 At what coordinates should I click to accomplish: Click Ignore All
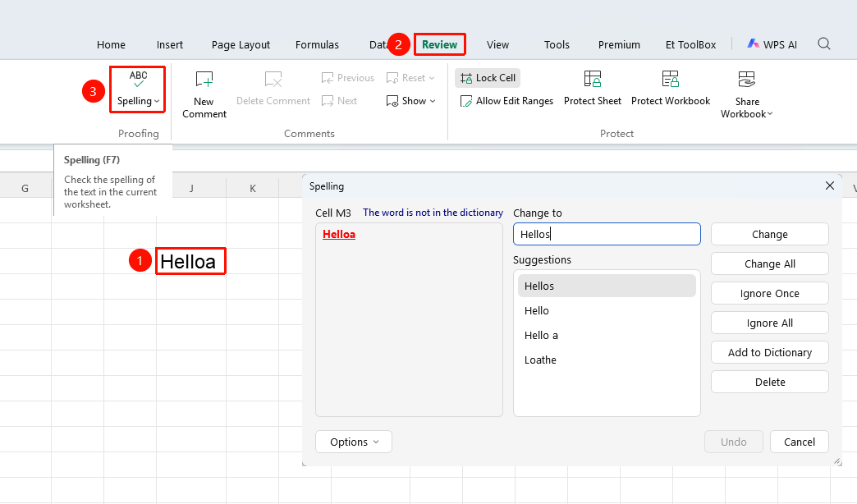[769, 323]
